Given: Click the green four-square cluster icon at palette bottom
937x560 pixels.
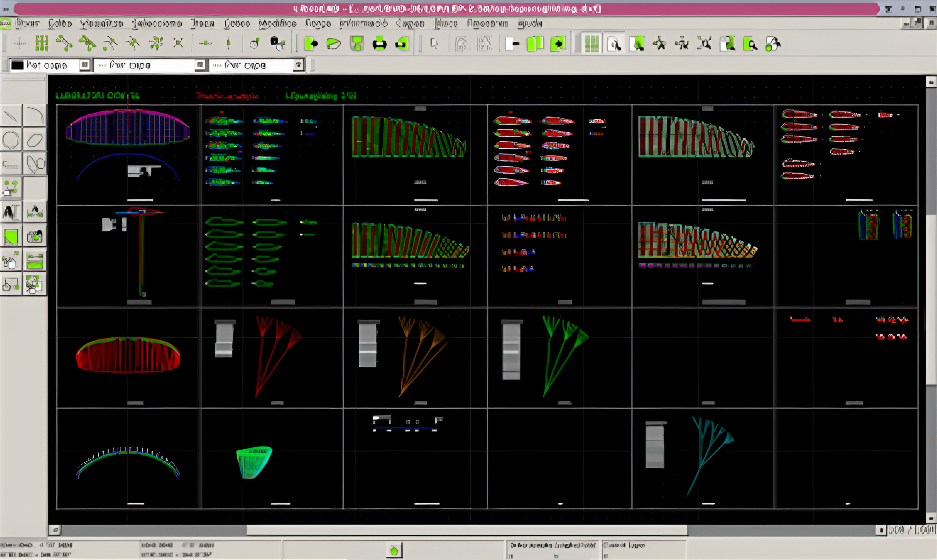Looking at the screenshot, I should (x=35, y=284).
